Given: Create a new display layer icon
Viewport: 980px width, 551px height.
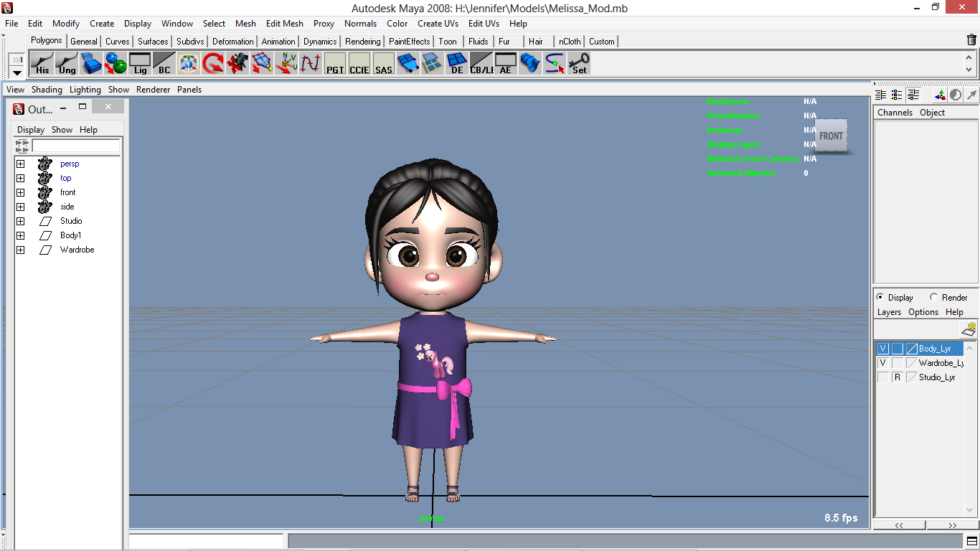Looking at the screenshot, I should click(969, 329).
